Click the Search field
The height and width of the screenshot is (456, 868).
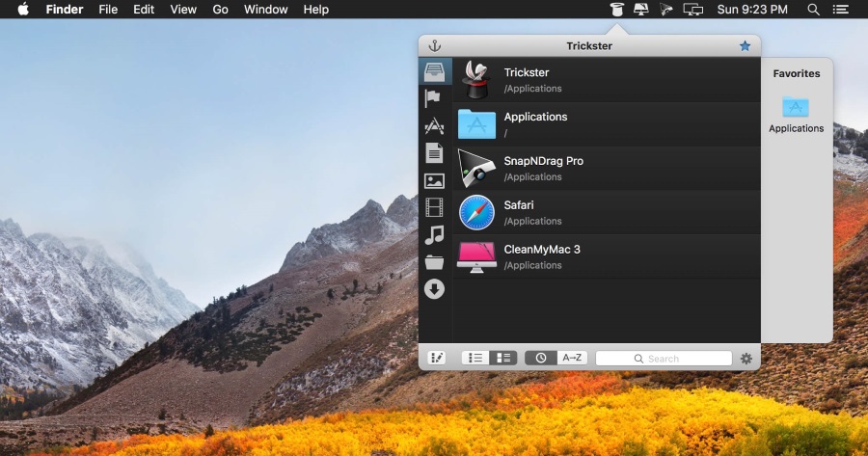point(664,359)
